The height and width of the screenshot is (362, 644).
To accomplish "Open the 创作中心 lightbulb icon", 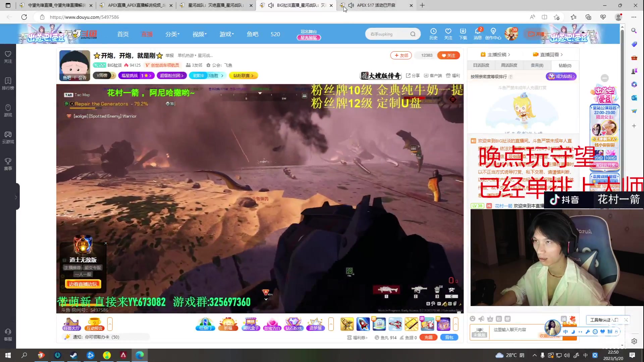I will click(x=493, y=34).
